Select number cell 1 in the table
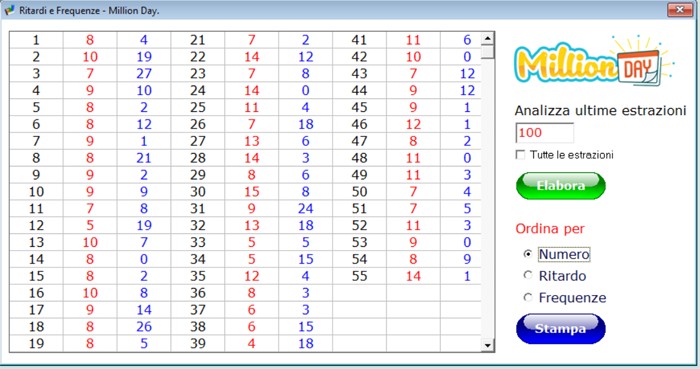Image resolution: width=700 pixels, height=369 pixels. (x=37, y=40)
